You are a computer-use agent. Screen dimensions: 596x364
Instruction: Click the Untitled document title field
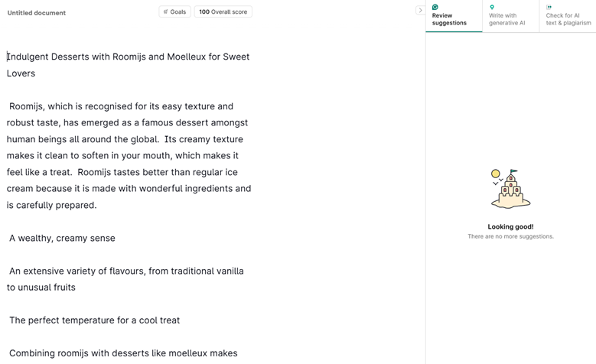[37, 13]
